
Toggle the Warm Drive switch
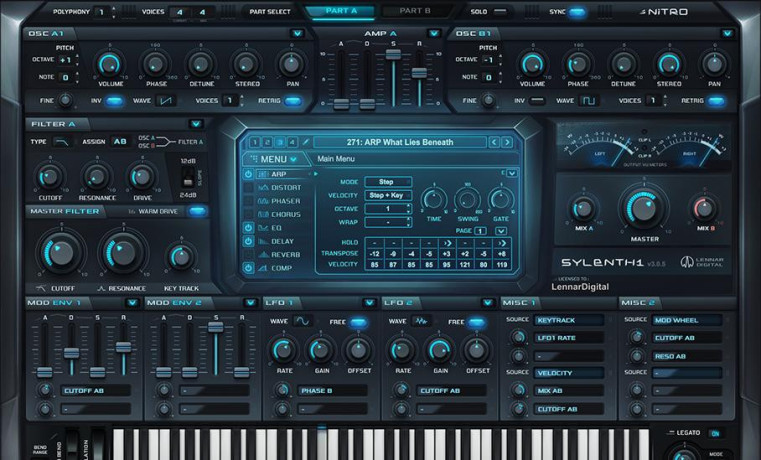(x=197, y=211)
